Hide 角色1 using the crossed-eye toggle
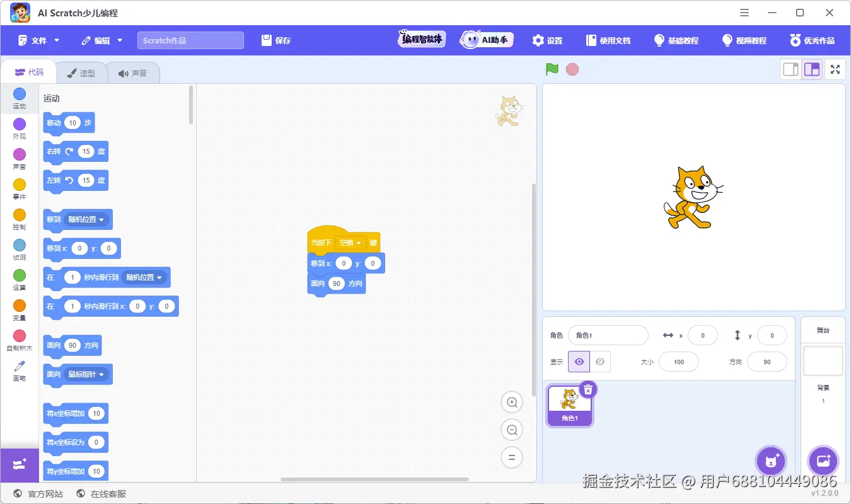 (600, 362)
